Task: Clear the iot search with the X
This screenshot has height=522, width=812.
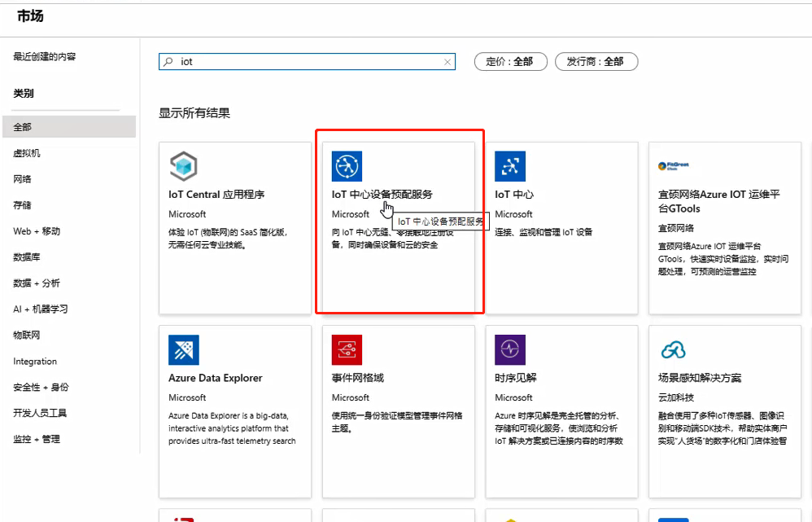Action: [447, 61]
